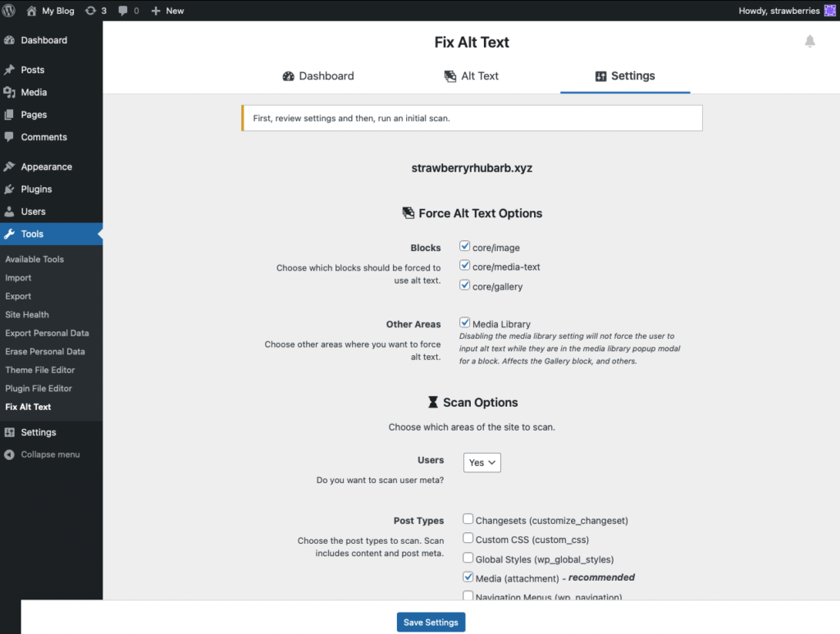Toggle the Media Library checkbox

tap(465, 323)
